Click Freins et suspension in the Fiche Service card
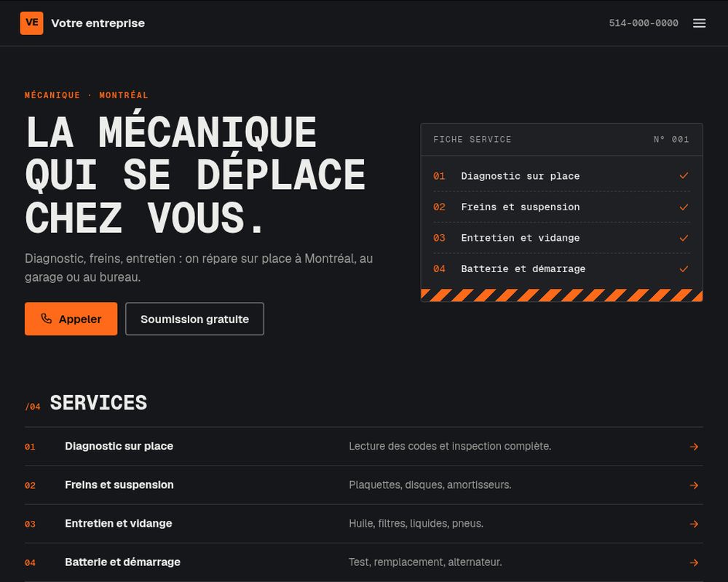The width and height of the screenshot is (728, 582). 520,207
